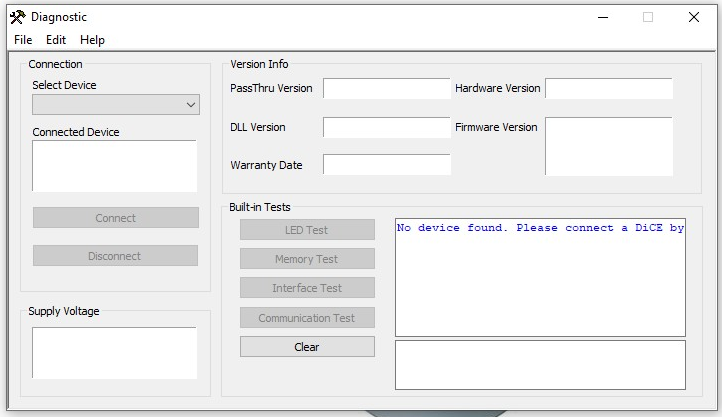Start the Memory Test

(x=307, y=259)
